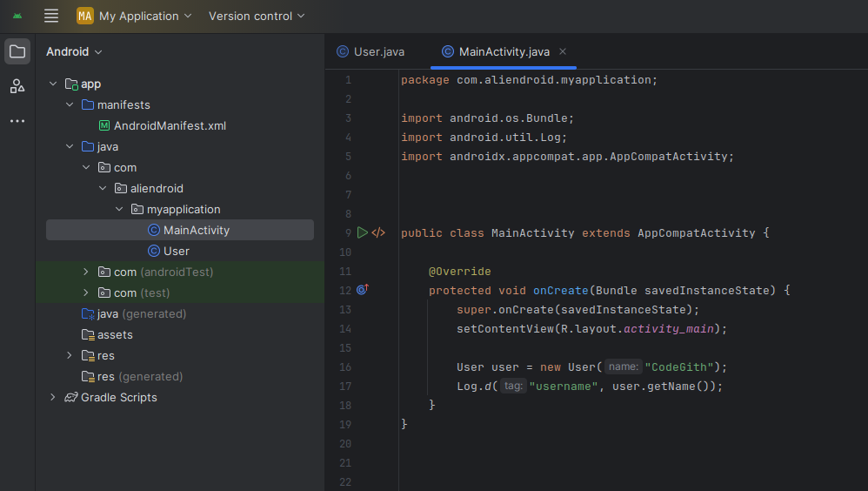Click the AndroidManifest.xml file icon

[x=104, y=126]
